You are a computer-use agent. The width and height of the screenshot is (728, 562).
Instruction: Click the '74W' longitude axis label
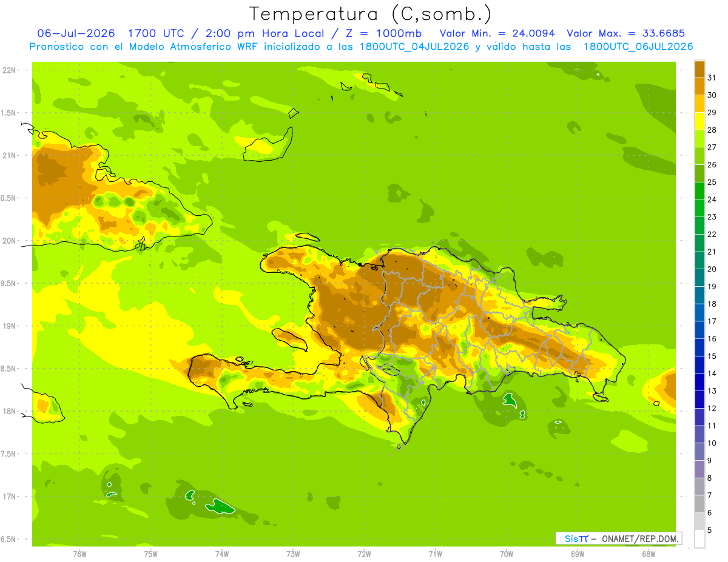(x=222, y=554)
